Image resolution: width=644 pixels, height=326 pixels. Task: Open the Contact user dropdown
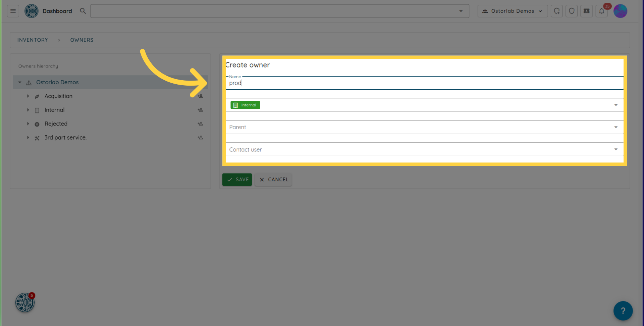(424, 149)
